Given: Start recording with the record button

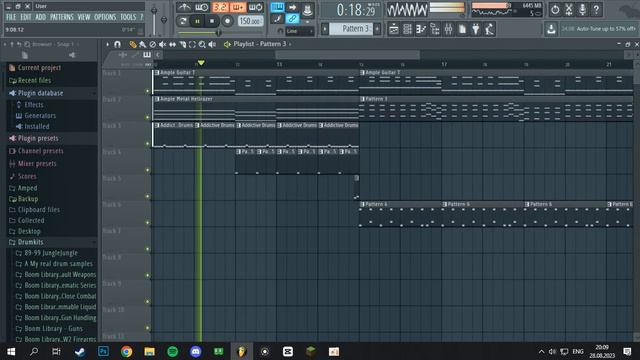Looking at the screenshot, I should coord(227,21).
